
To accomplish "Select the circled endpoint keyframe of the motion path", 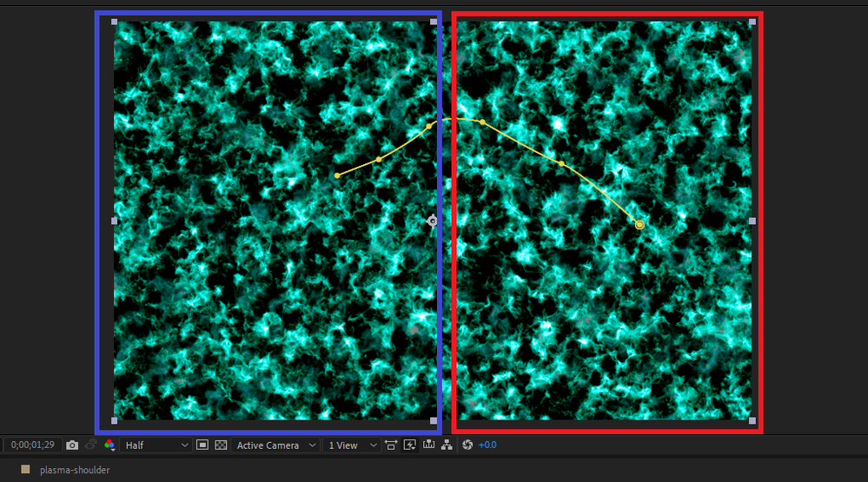I will (639, 225).
